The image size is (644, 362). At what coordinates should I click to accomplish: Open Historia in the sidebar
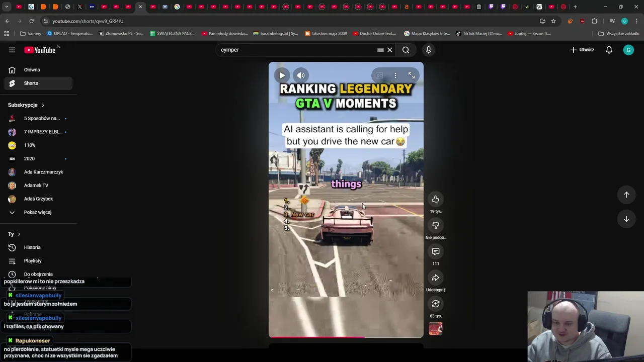[x=38, y=247]
